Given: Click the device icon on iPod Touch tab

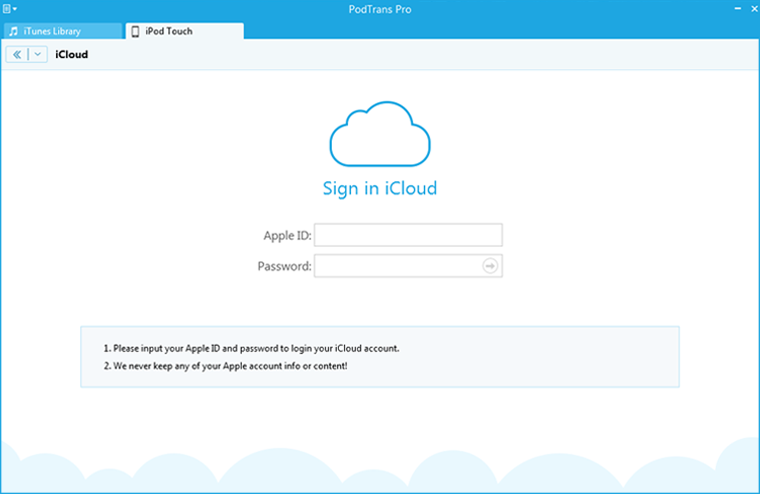Looking at the screenshot, I should (x=135, y=31).
